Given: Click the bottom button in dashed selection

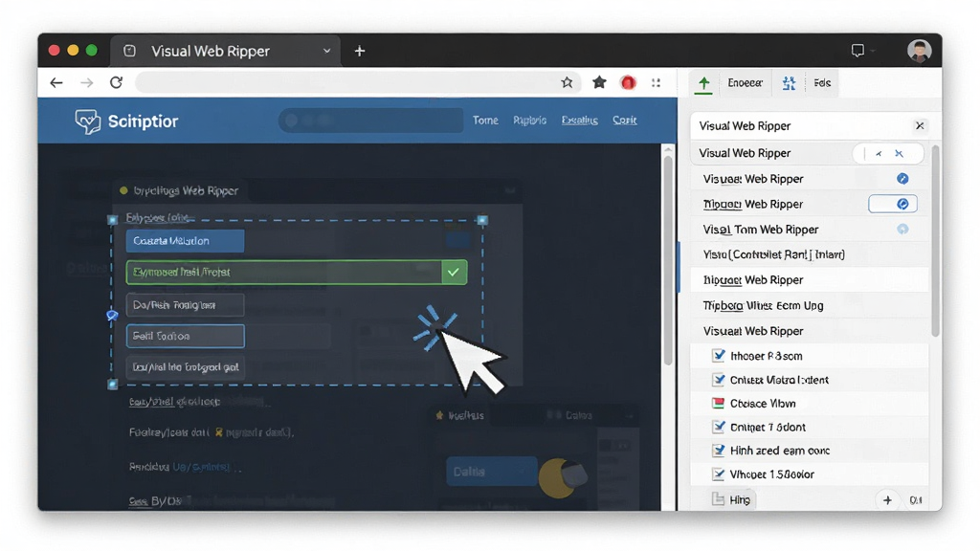Looking at the screenshot, I should (x=185, y=367).
